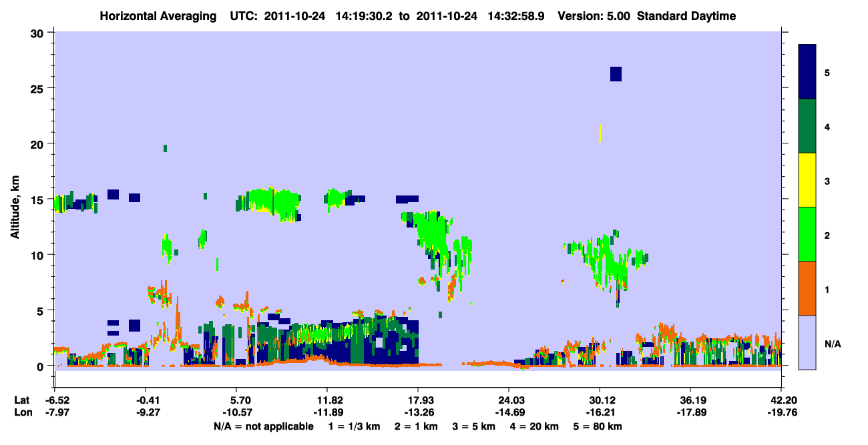Click the longitude value -16.21
The image size is (868, 445).
tap(600, 412)
